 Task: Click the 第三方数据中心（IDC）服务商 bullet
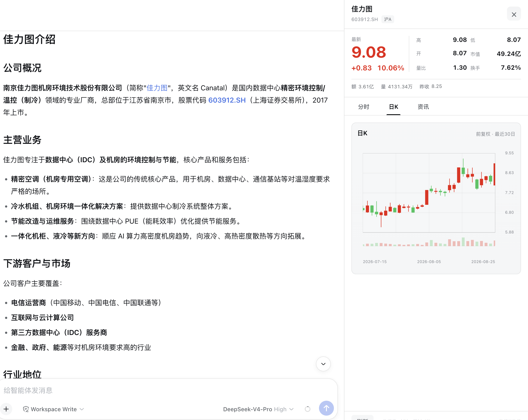(x=59, y=333)
